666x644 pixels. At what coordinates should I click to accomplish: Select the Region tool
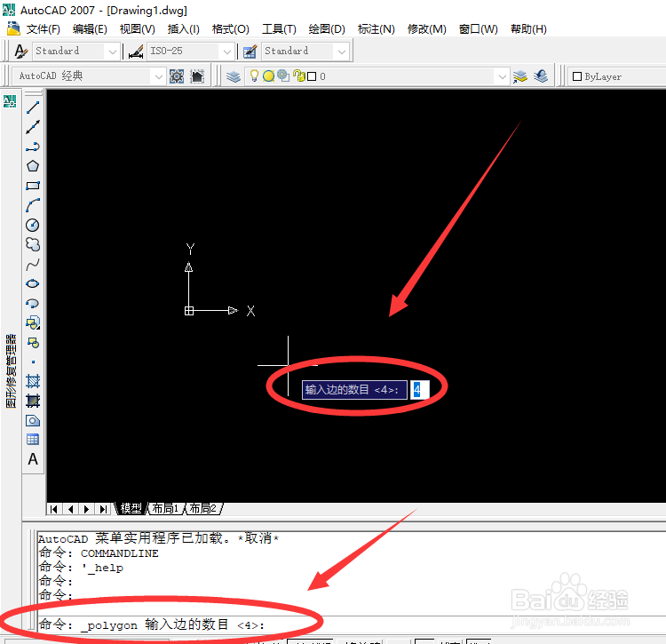[33, 420]
